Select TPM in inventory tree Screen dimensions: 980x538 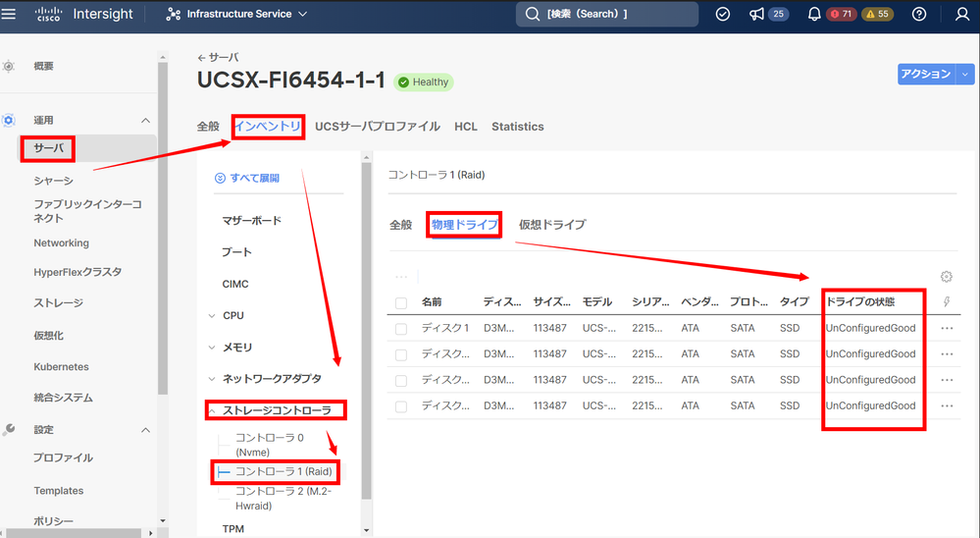point(233,528)
